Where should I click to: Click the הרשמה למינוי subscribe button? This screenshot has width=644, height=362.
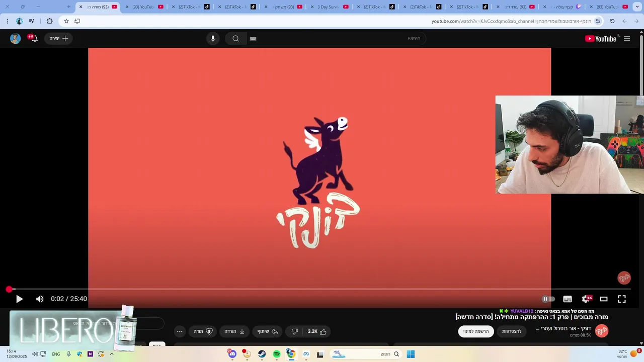476,331
